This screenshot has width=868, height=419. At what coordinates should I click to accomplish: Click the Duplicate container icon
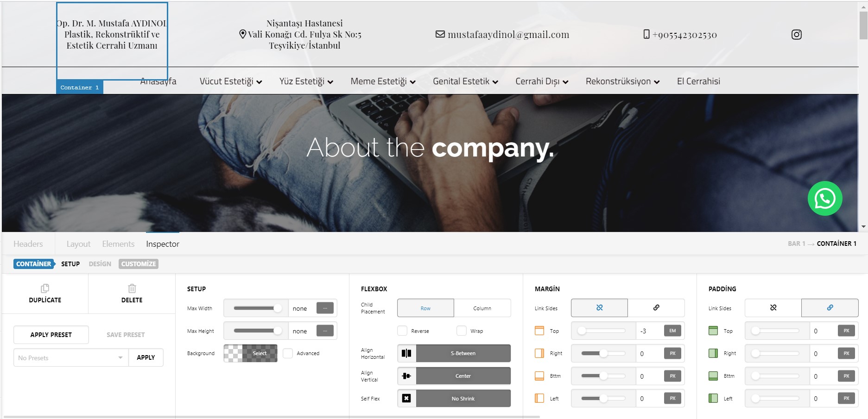(x=45, y=288)
